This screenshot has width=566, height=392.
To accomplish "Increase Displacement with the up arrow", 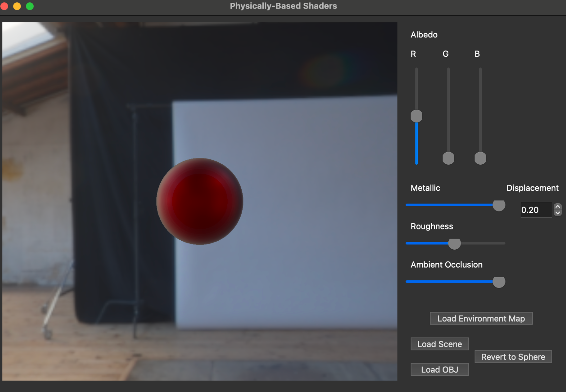I will [x=558, y=206].
